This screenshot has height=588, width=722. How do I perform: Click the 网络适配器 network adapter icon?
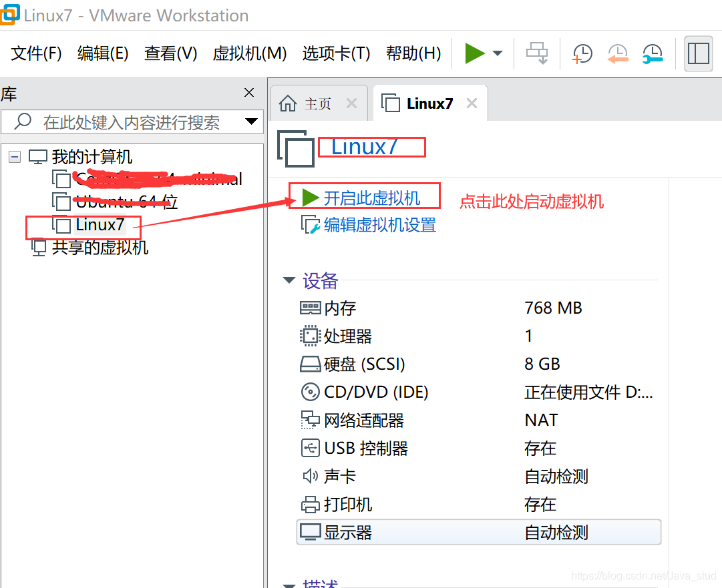coord(311,420)
